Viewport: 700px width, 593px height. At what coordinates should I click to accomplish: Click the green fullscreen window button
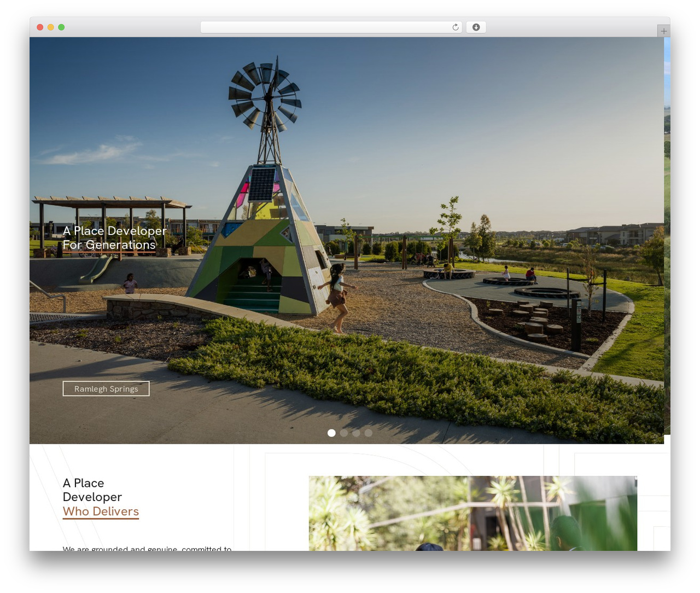point(61,27)
